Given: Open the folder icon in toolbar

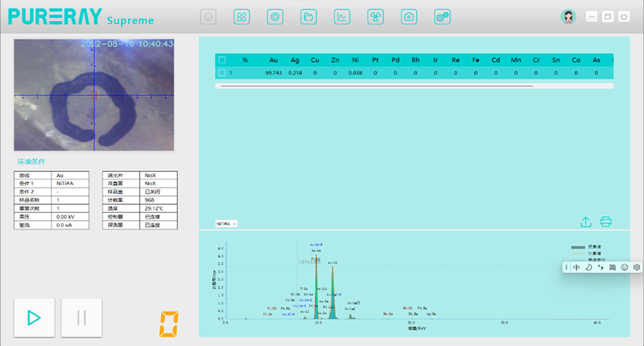Looking at the screenshot, I should 308,17.
